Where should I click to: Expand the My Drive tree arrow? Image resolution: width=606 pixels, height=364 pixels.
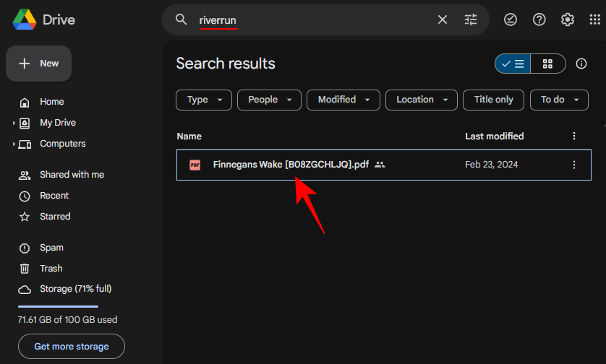14,123
